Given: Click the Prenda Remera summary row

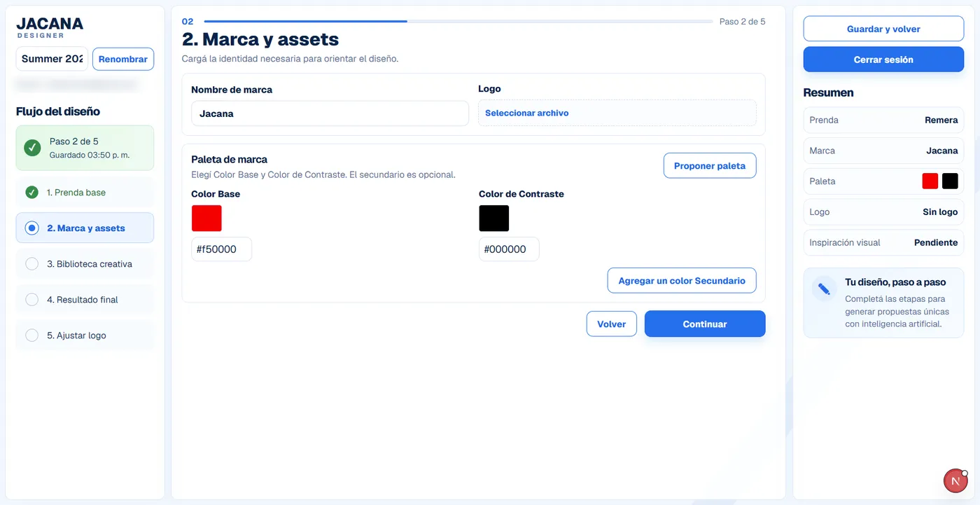Looking at the screenshot, I should click(883, 120).
